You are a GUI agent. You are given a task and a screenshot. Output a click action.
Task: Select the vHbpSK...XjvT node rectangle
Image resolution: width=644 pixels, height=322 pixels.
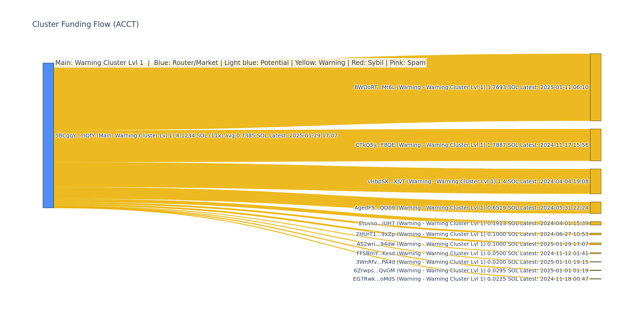click(x=595, y=181)
